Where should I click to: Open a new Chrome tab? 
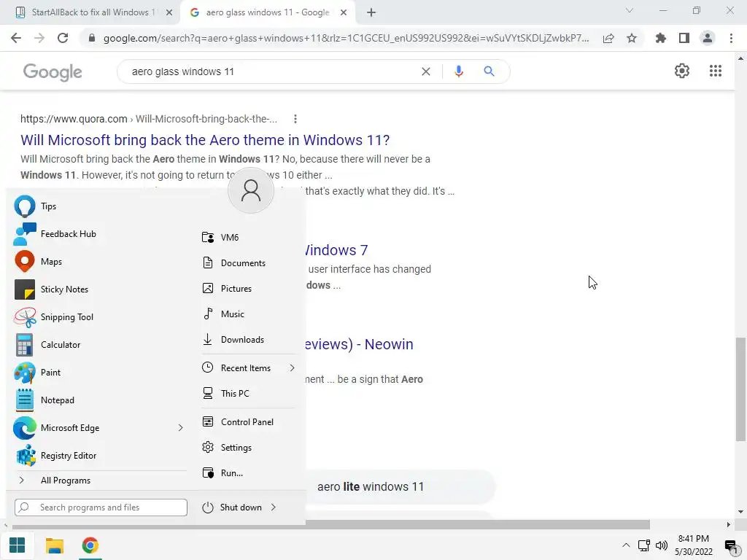[371, 13]
